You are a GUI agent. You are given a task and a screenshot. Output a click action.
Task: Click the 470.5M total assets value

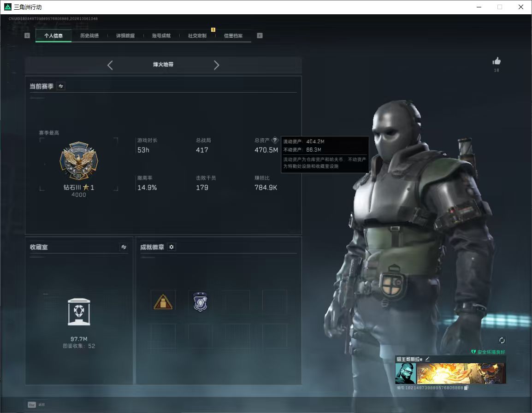pyautogui.click(x=266, y=150)
